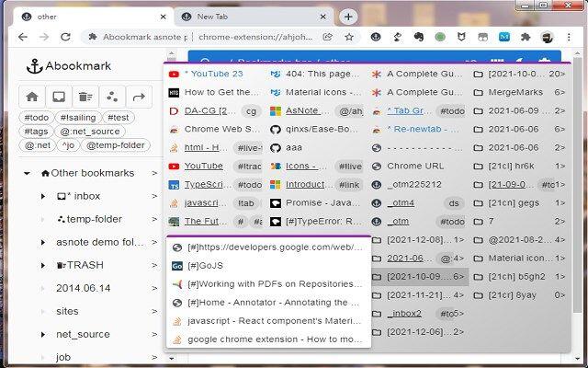The image size is (588, 368).
Task: Expand the net_source folder arrow
Action: click(42, 334)
